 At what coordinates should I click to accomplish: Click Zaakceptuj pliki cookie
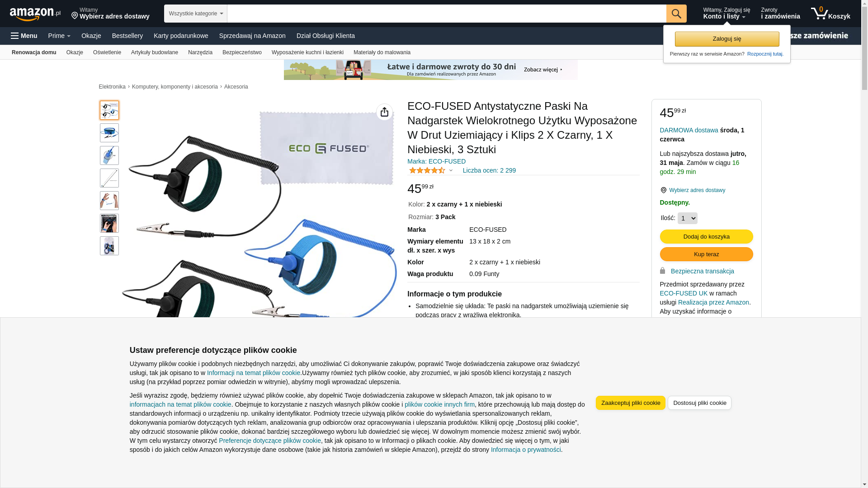click(630, 403)
